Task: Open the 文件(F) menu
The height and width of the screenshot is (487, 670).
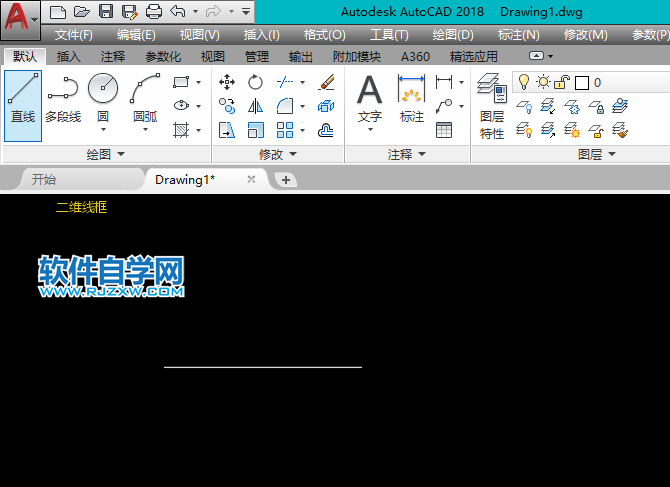Action: click(x=73, y=35)
